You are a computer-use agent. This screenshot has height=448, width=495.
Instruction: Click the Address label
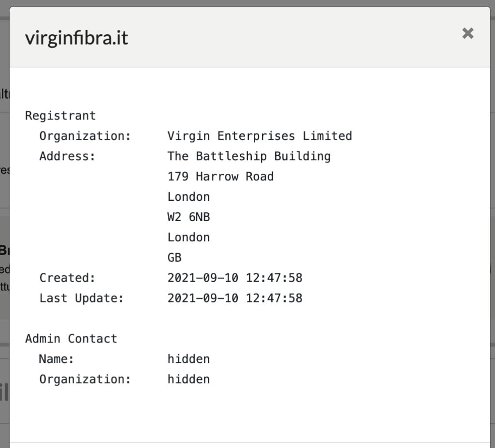click(x=67, y=156)
